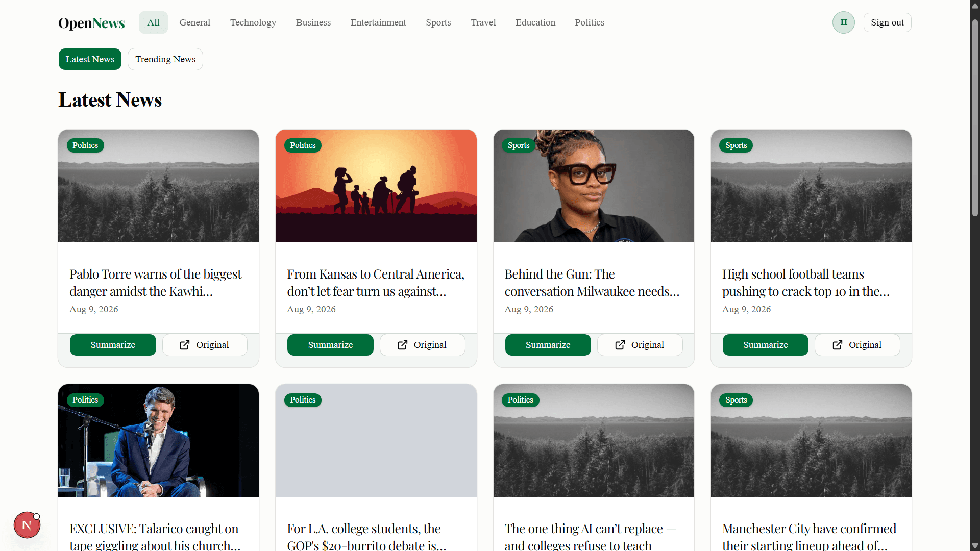
Task: Click the page vertical scrollbar thumb
Action: (x=975, y=118)
